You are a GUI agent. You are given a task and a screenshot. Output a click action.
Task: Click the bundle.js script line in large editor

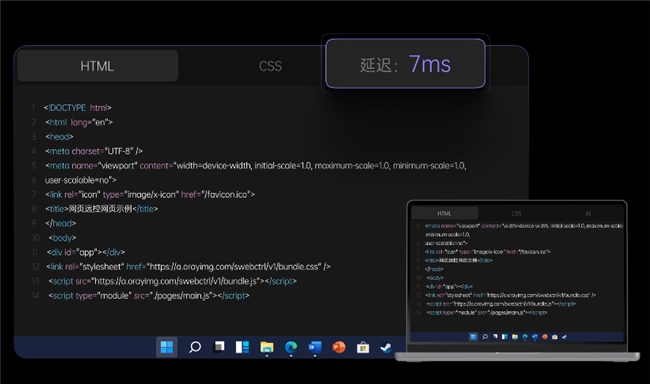click(x=172, y=281)
